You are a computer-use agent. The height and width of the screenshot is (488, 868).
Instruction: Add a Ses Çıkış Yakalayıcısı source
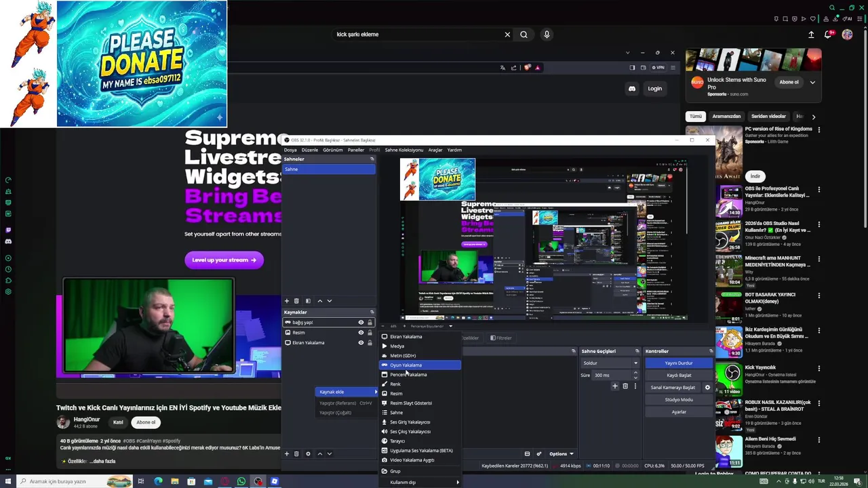(420, 431)
